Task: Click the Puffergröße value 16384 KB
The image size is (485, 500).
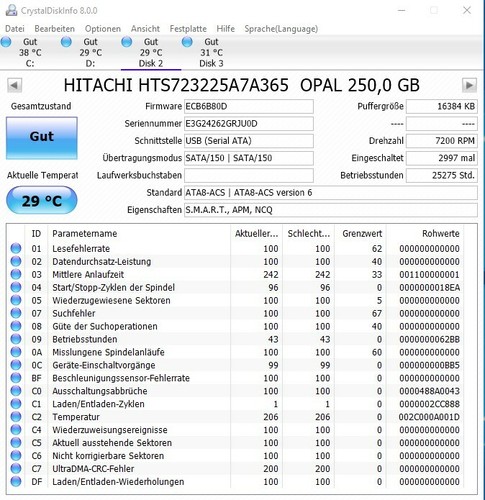Action: 442,106
